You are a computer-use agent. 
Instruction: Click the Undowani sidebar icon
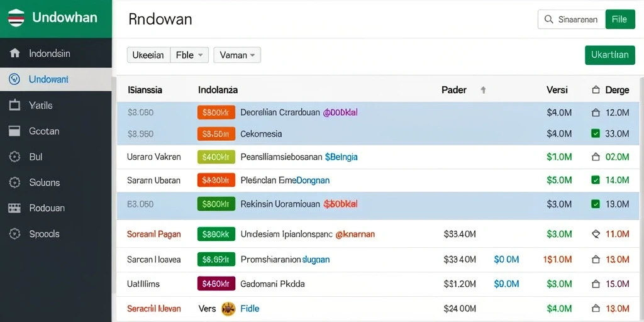click(x=14, y=79)
